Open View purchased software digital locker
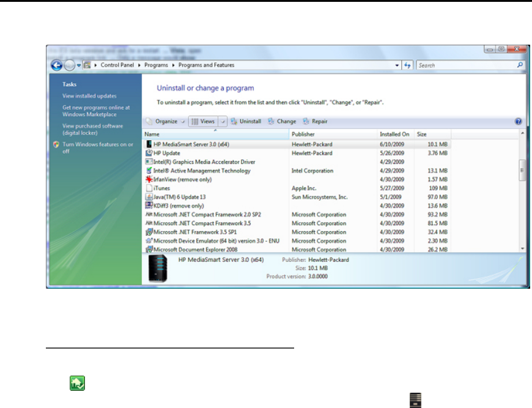532x408 pixels. (92, 129)
